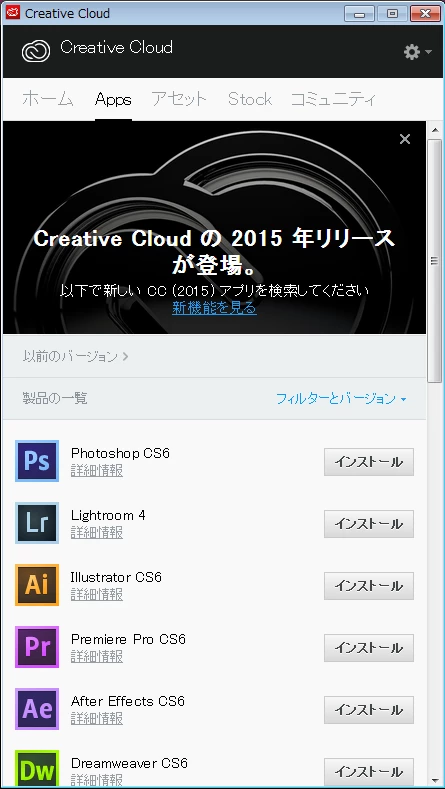Click the Dreamweaver CS6 product name
445x789 pixels.
pos(129,763)
